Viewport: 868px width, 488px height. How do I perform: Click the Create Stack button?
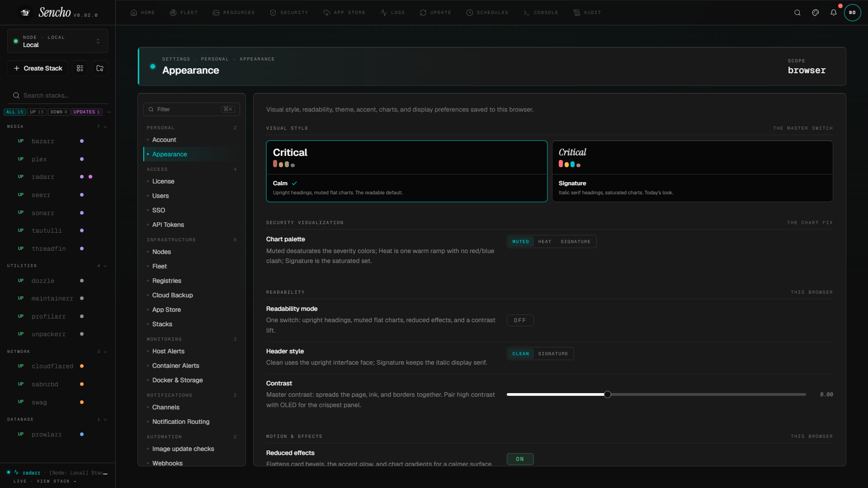(x=38, y=68)
